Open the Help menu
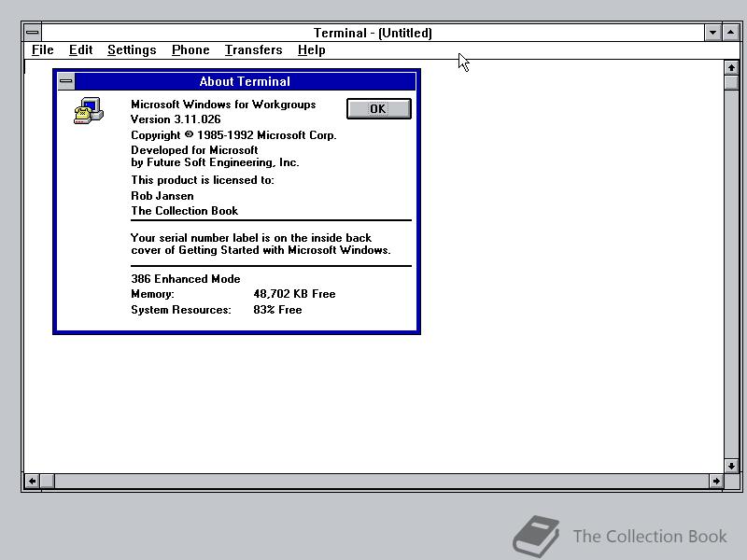The width and height of the screenshot is (747, 560). point(312,50)
